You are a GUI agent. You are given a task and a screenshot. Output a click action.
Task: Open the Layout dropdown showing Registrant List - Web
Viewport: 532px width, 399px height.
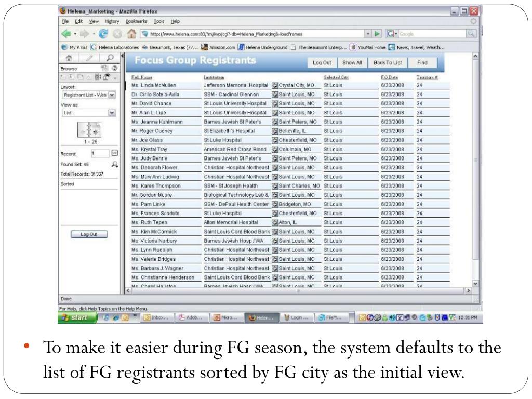pyautogui.click(x=88, y=95)
